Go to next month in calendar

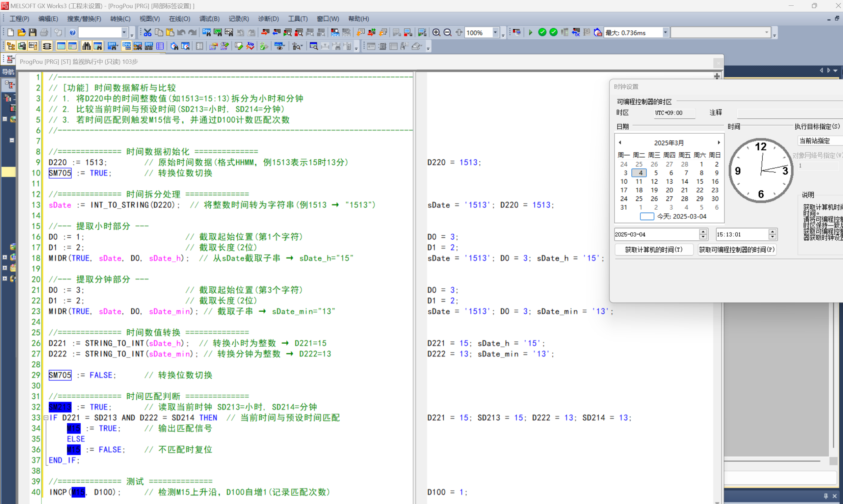(719, 143)
